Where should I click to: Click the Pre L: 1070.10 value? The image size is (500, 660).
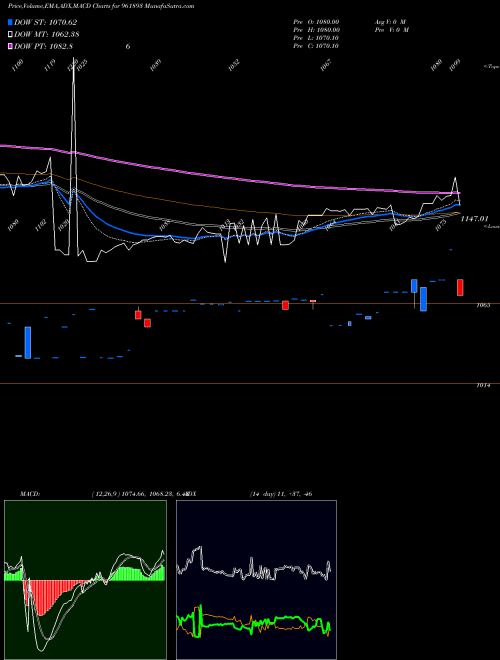point(316,38)
